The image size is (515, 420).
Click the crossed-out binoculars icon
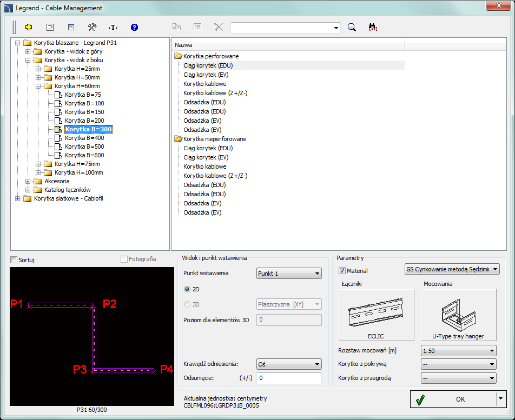[x=373, y=27]
